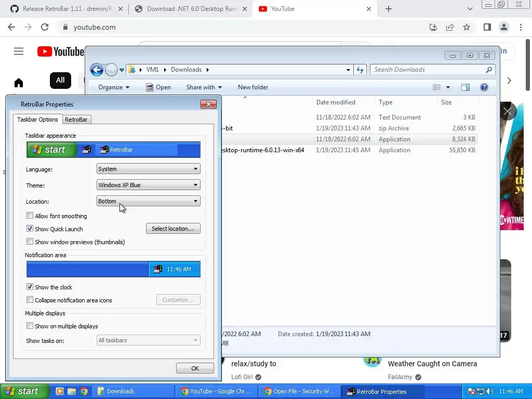Sort by Date modified column header
This screenshot has width=532, height=399.
[x=343, y=102]
